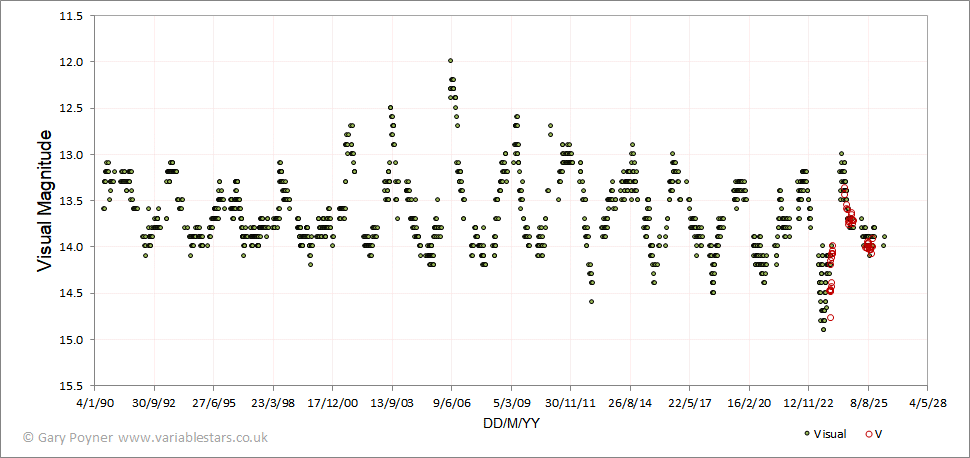This screenshot has height=458, width=970.
Task: Click date label 4/5/28
Action: (927, 403)
